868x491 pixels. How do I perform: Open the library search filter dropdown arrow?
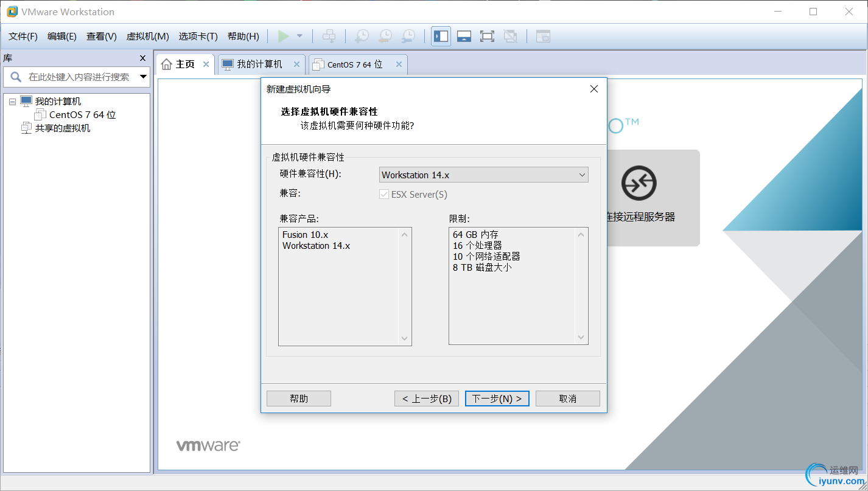pyautogui.click(x=144, y=77)
